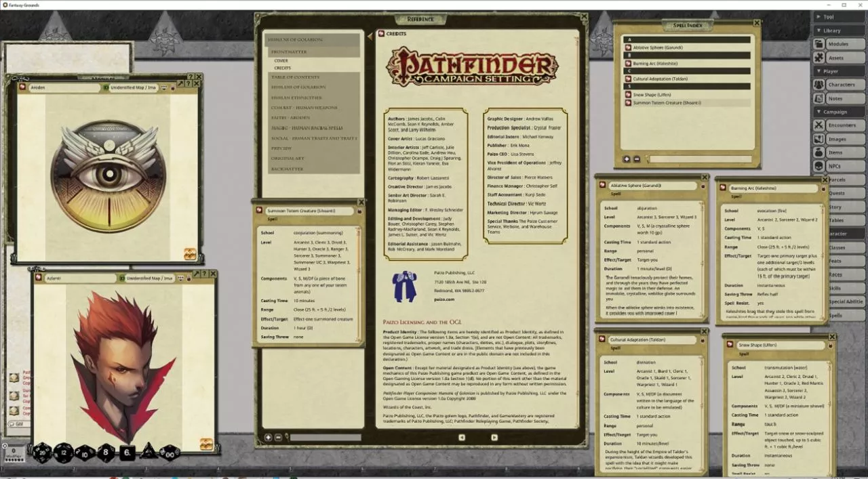The image size is (868, 479).
Task: Select Backmatter chapter in Reference
Action: click(x=313, y=169)
